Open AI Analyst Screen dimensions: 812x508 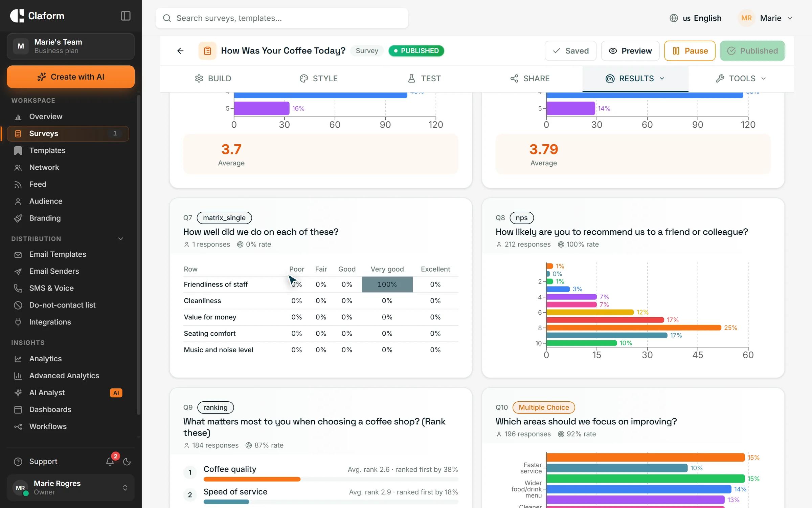click(68, 393)
